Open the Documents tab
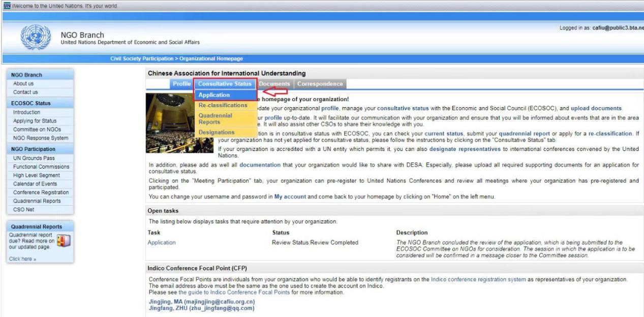Image resolution: width=644 pixels, height=317 pixels. coord(274,84)
